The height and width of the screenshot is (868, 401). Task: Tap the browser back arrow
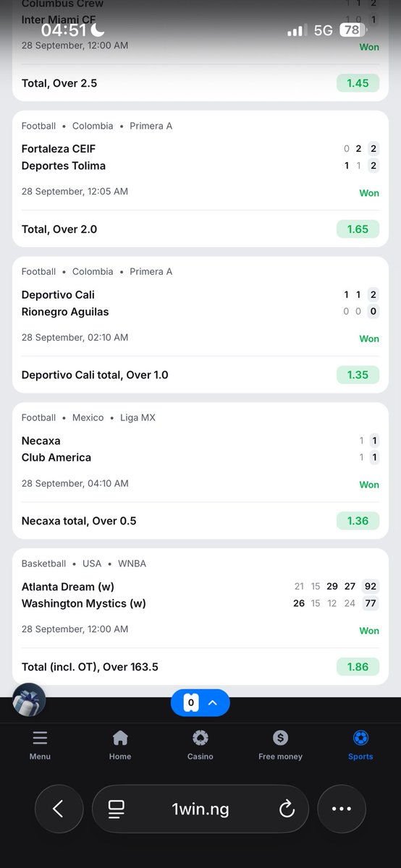point(59,809)
